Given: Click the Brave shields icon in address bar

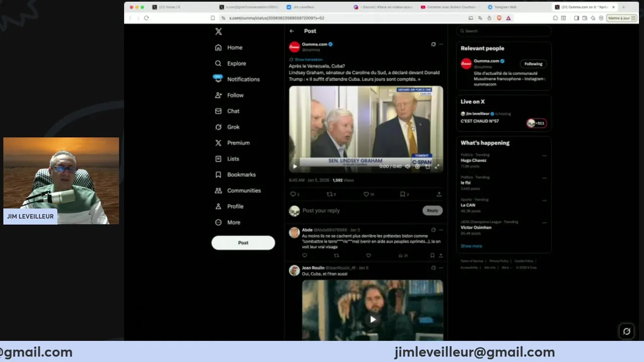Looking at the screenshot, I should coord(499,18).
